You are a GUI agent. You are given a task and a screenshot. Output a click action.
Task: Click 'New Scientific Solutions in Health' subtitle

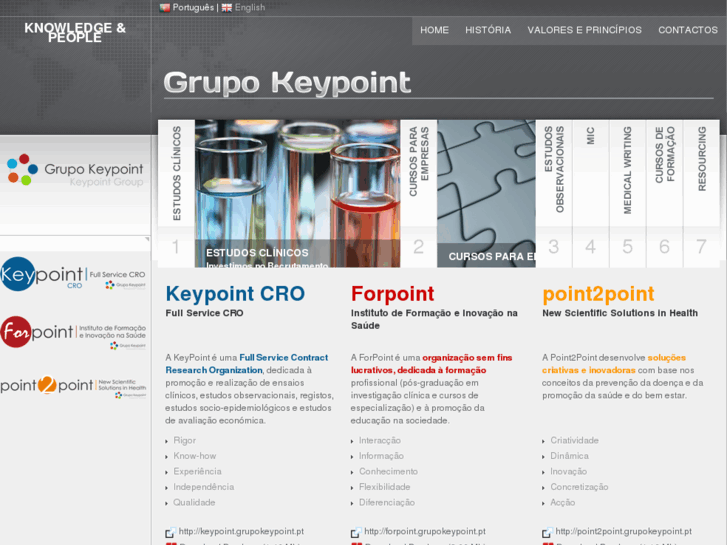coord(620,313)
